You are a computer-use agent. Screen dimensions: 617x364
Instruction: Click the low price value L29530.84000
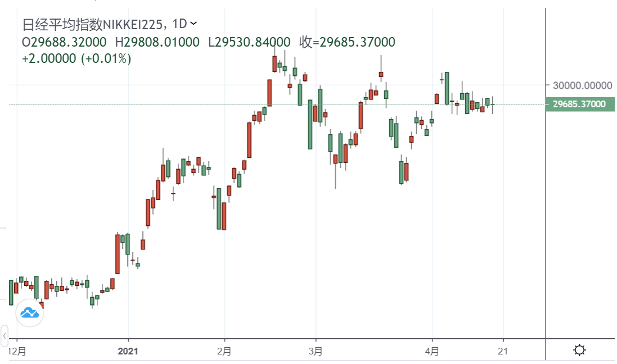coord(249,42)
